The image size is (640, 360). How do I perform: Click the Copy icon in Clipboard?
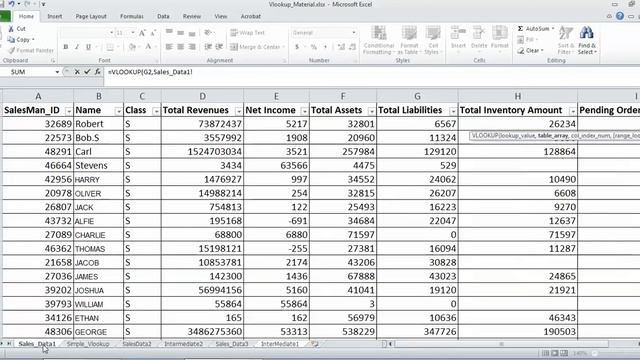11,40
